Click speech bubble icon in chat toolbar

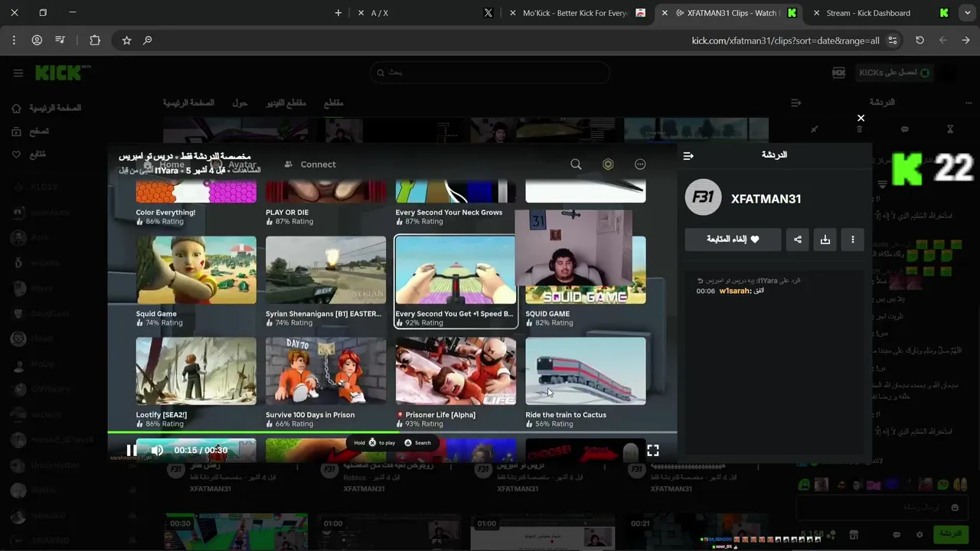[x=904, y=129]
